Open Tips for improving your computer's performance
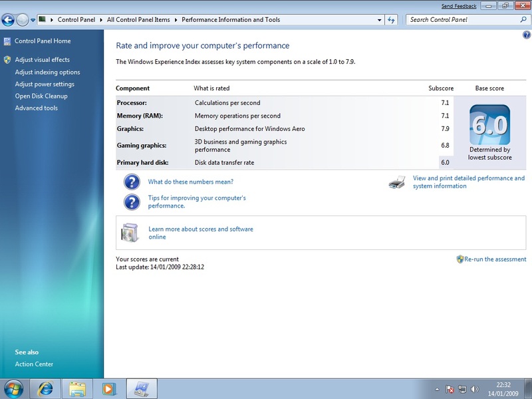532x399 pixels. click(197, 202)
